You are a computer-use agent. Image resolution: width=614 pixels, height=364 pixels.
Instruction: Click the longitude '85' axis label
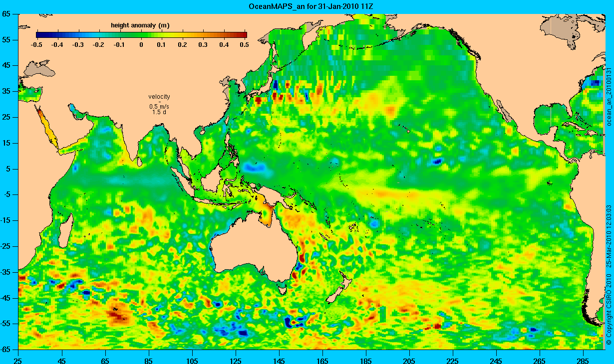[x=149, y=360]
